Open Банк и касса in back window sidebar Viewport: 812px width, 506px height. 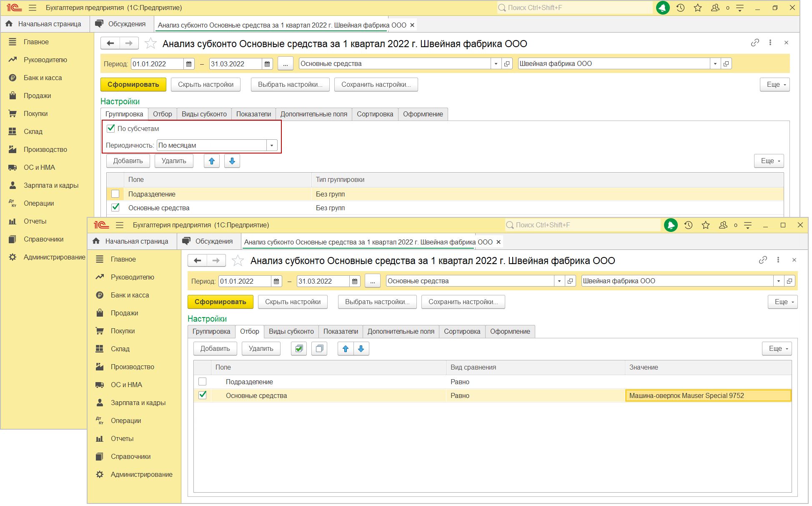coord(43,78)
